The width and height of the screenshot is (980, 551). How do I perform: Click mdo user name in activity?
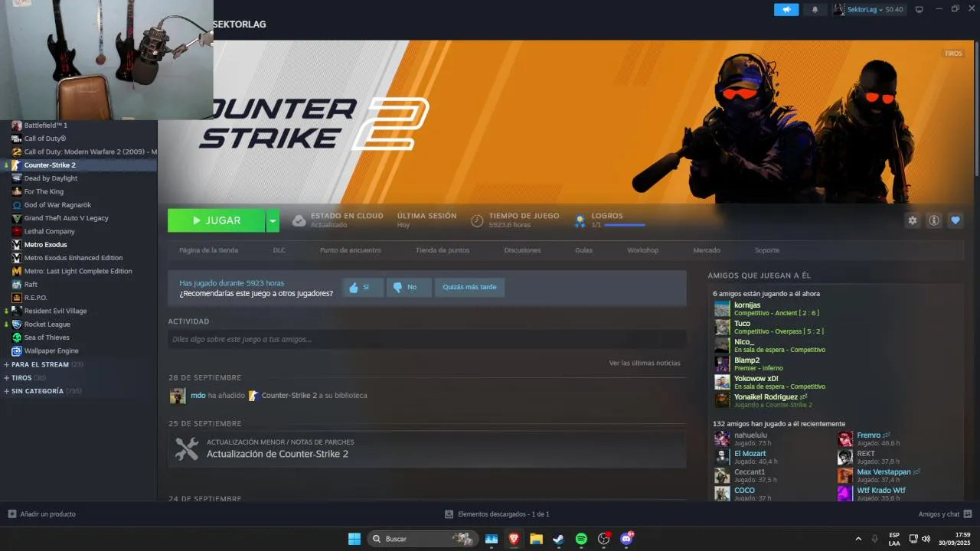[198, 396]
